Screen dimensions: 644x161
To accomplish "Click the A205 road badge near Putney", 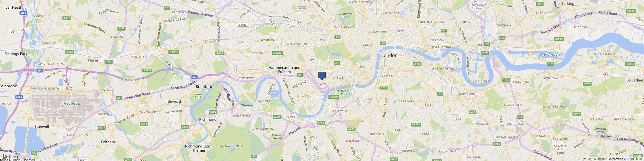I will coord(277,117).
